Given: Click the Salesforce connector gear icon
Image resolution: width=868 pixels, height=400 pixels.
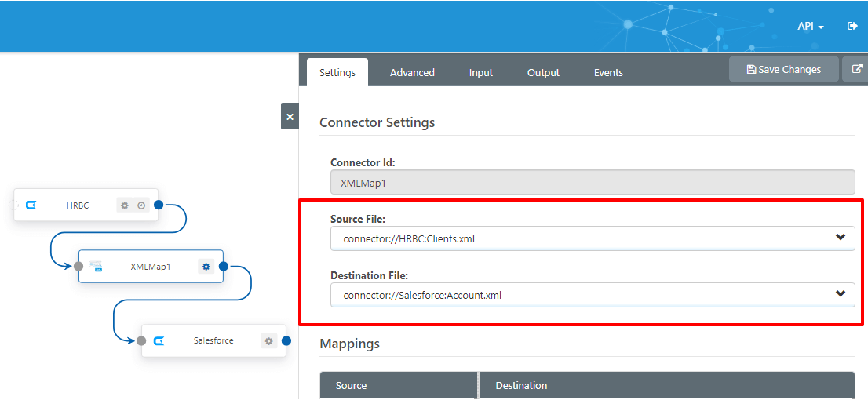Looking at the screenshot, I should click(269, 341).
